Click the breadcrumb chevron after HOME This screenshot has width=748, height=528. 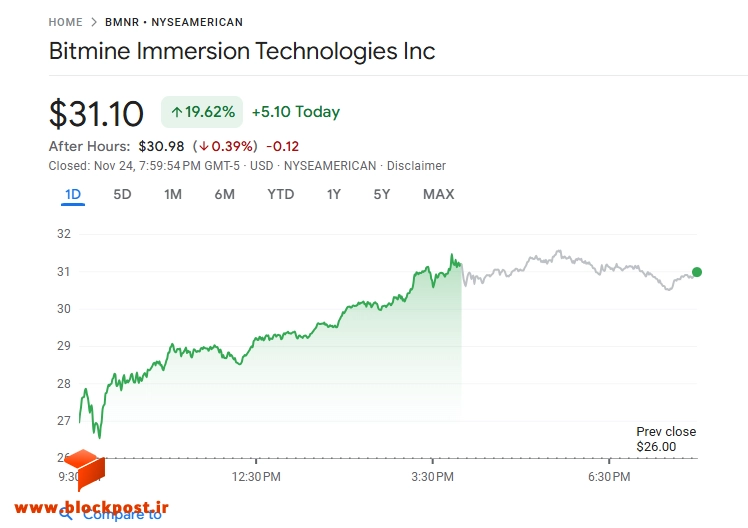(x=94, y=22)
